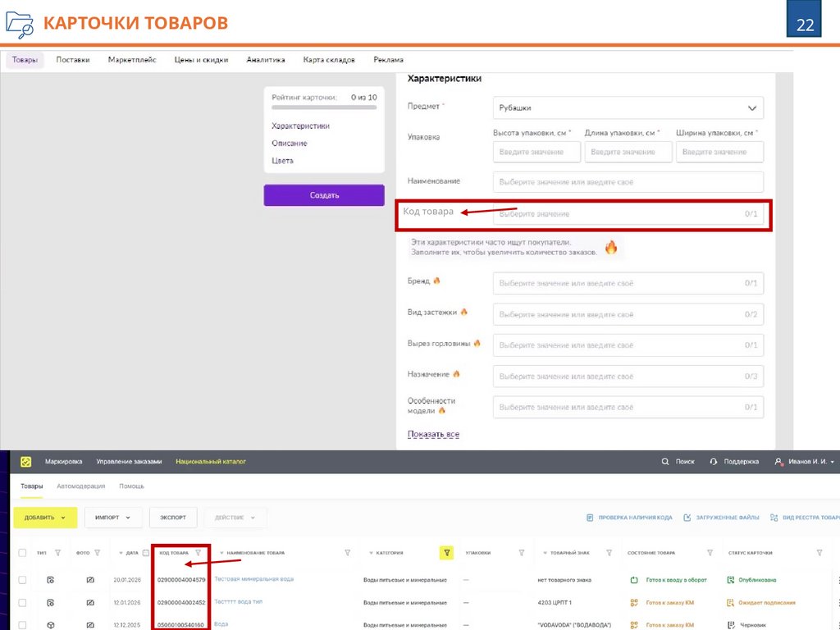Open the ИМПОРТ dropdown button
This screenshot has width=840, height=630.
[x=113, y=518]
